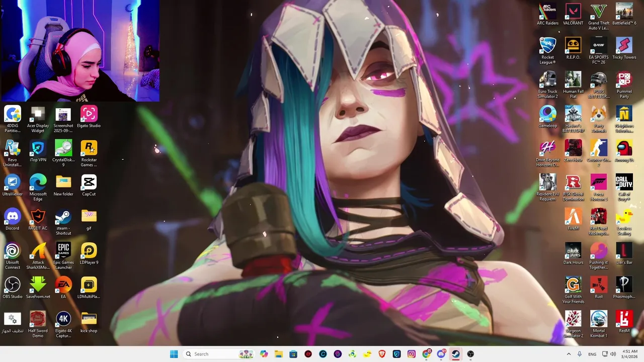The height and width of the screenshot is (362, 644).
Task: Select the Grand Theft Auto V shortcut
Action: click(599, 17)
